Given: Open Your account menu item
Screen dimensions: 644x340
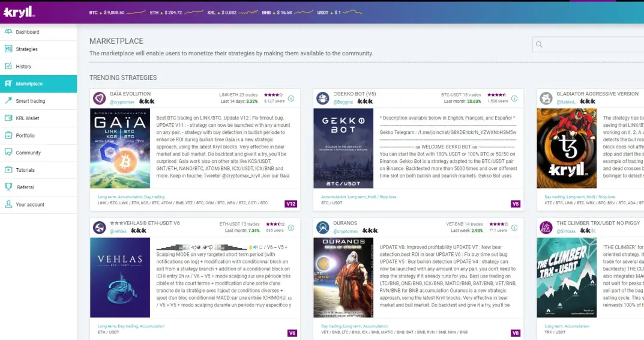Looking at the screenshot, I should (38, 204).
